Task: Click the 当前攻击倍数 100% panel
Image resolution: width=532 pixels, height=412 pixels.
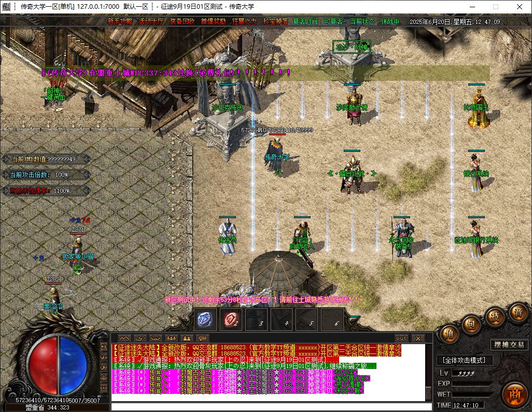Action: (46, 175)
